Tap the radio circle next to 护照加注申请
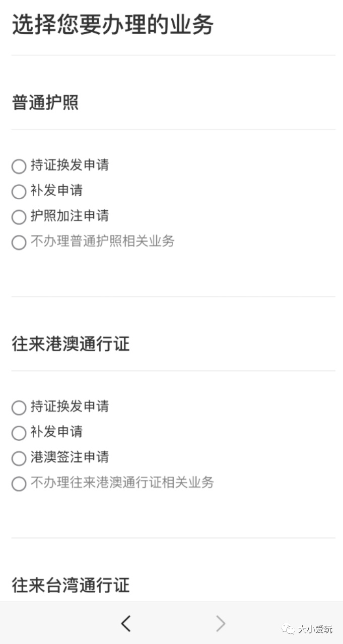Viewport: 343px width, 644px height. tap(19, 217)
